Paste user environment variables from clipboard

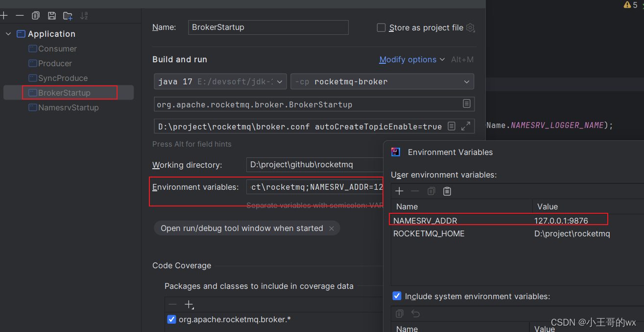pos(447,191)
